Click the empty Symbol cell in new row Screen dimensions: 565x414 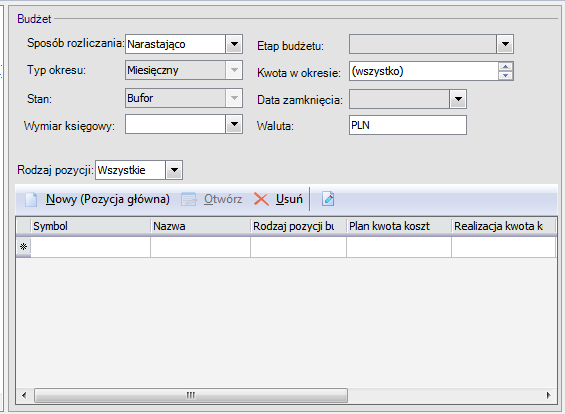(x=90, y=247)
